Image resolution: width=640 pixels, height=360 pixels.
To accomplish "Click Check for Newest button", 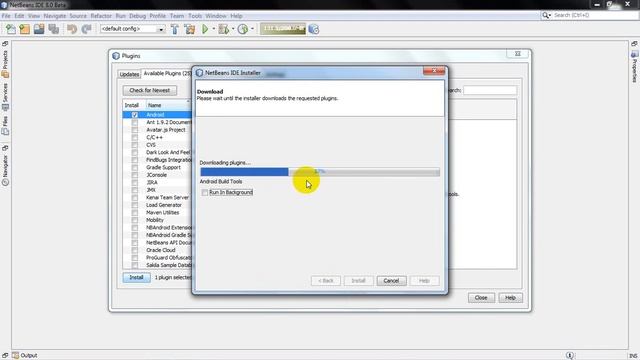I will (149, 90).
